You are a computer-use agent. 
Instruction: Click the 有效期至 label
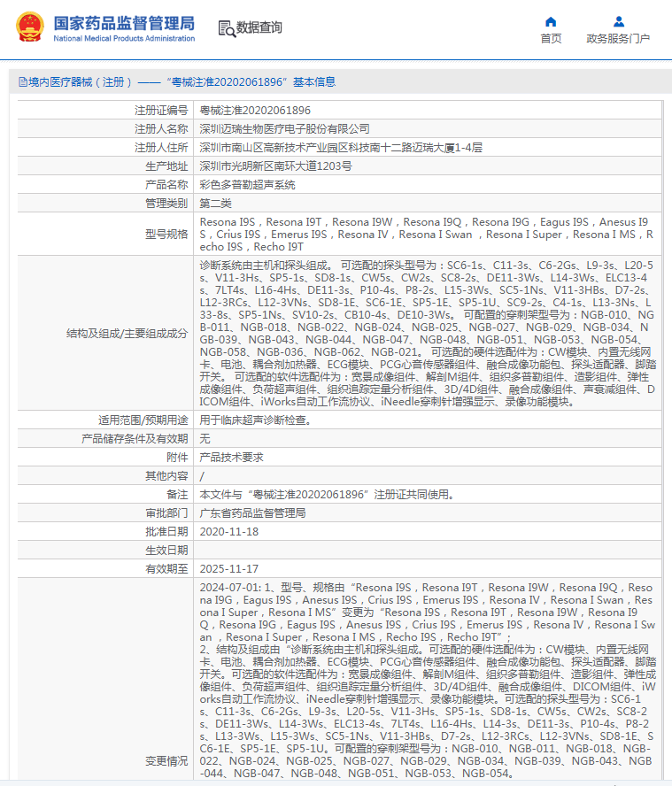point(166,568)
